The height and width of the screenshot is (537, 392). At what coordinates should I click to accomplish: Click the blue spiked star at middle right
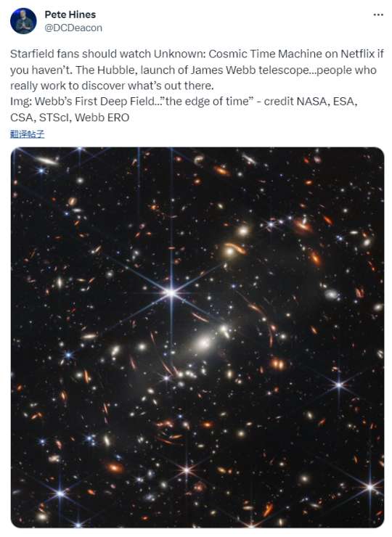pyautogui.click(x=339, y=385)
